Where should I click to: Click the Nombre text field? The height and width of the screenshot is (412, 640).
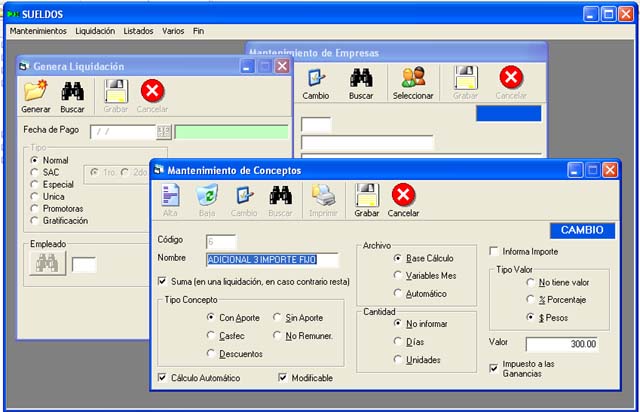[x=272, y=260]
